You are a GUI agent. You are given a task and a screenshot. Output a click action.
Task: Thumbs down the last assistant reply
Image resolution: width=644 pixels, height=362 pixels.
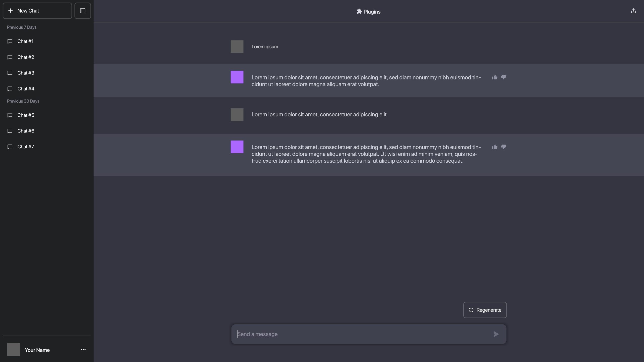(x=504, y=147)
